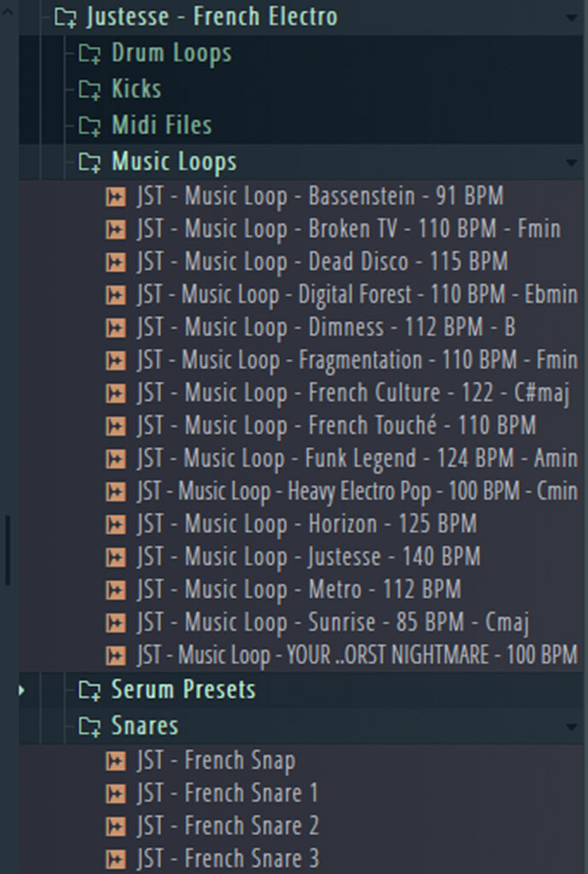Click the audio icon beside French Snap
The height and width of the screenshot is (874, 588).
coord(114,761)
